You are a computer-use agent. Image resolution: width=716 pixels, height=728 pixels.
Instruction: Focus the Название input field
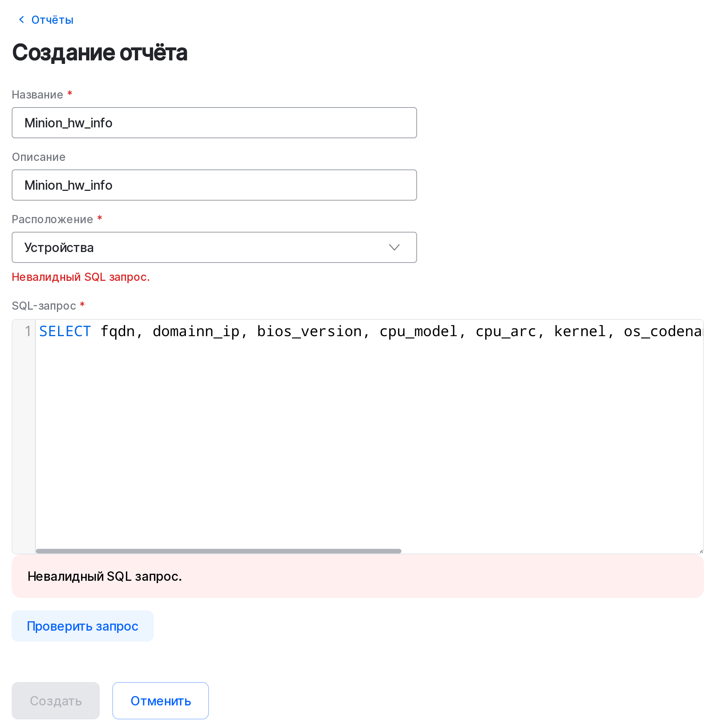click(214, 123)
